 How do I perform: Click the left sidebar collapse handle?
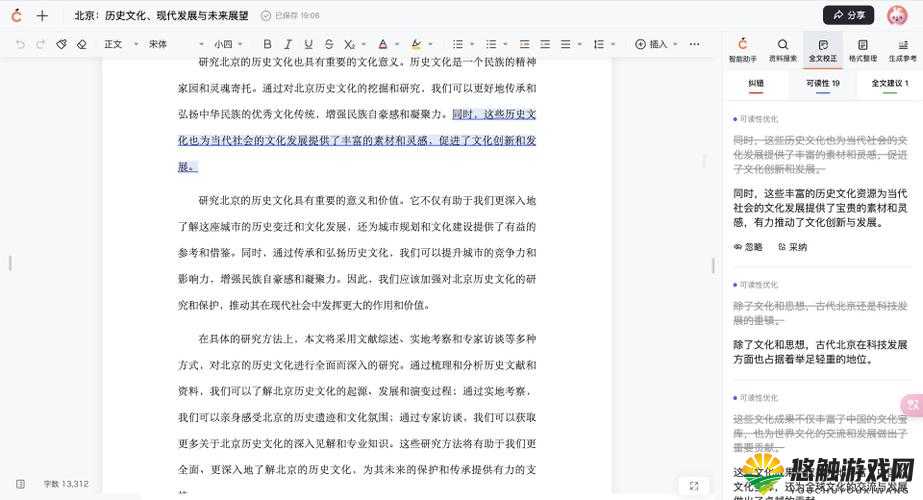(10, 263)
